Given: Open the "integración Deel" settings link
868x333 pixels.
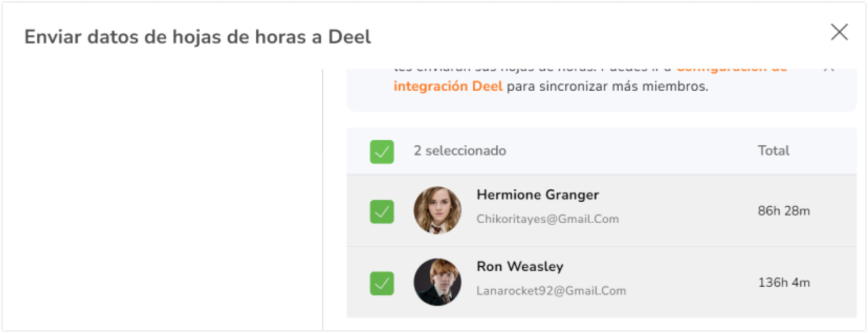Looking at the screenshot, I should [448, 86].
